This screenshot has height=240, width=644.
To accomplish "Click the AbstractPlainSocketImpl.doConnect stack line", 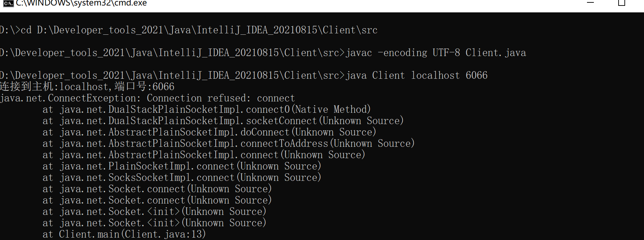I will [209, 132].
